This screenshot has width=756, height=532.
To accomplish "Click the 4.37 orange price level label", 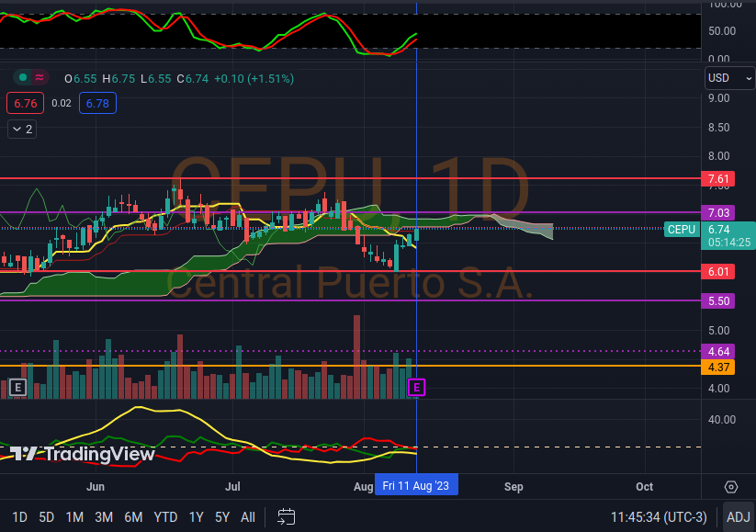I will [718, 367].
